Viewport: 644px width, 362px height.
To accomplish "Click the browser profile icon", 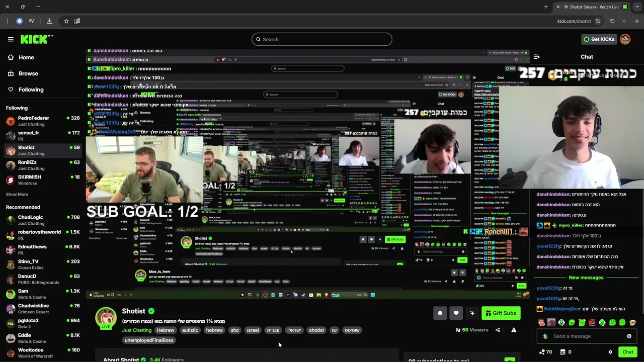I will (19, 21).
